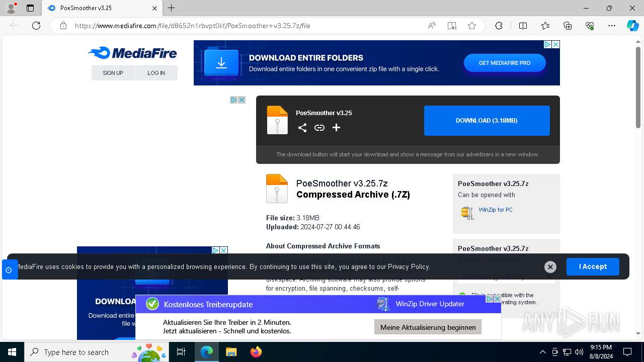
Task: Close the PoeSmoother v3.25 tab
Action: coord(155,8)
